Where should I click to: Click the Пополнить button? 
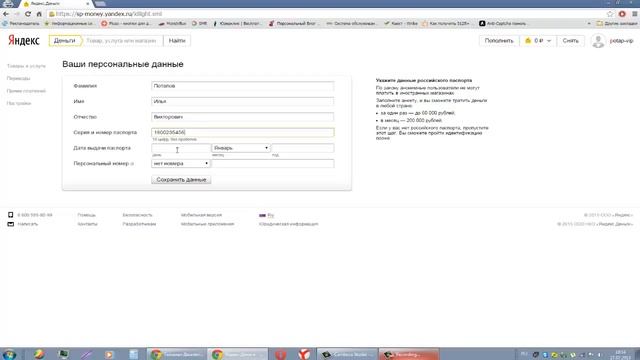(x=499, y=41)
